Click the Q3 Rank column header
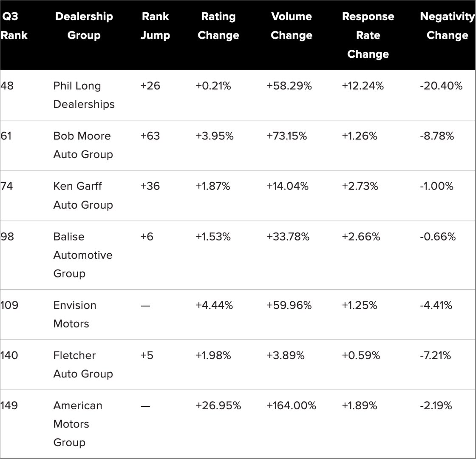The height and width of the screenshot is (459, 476). [14, 26]
